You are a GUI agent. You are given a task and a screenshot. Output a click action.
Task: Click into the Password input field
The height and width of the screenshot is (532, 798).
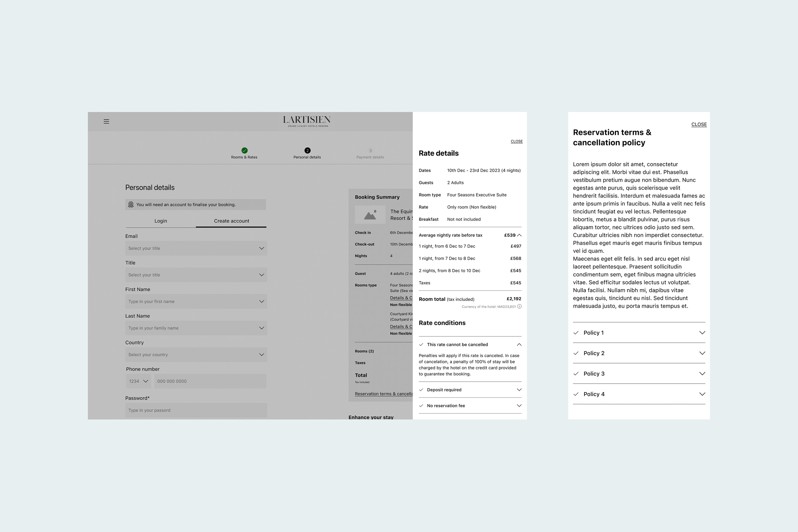click(x=196, y=410)
